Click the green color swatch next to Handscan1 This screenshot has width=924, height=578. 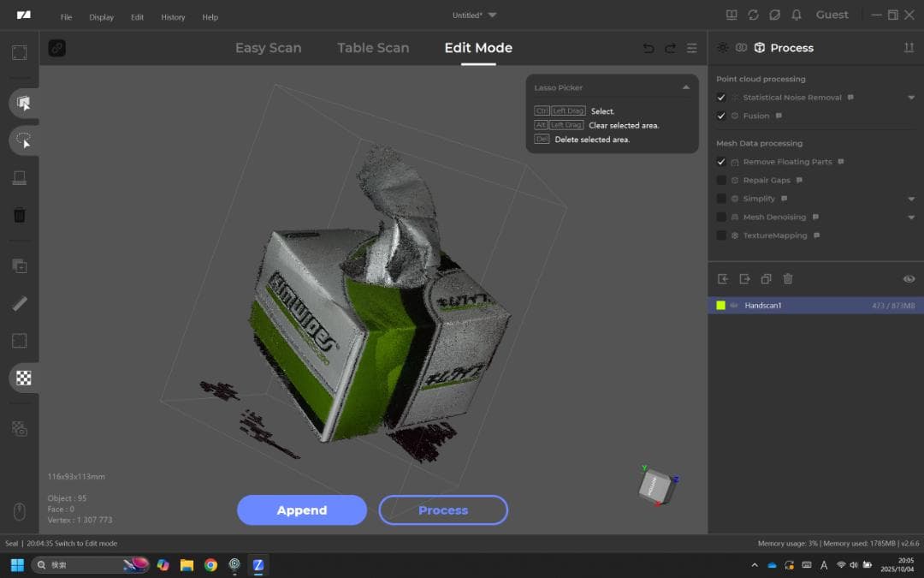coord(720,305)
